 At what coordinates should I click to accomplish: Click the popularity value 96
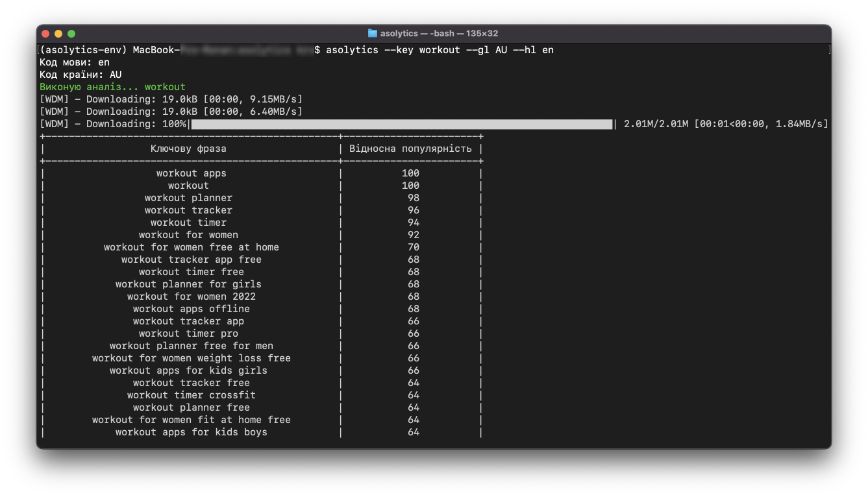tap(414, 210)
